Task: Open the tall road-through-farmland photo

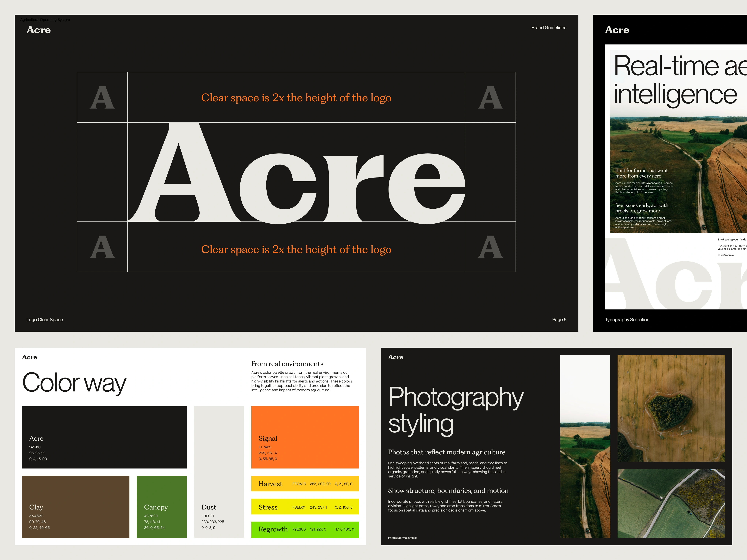Action: click(585, 446)
